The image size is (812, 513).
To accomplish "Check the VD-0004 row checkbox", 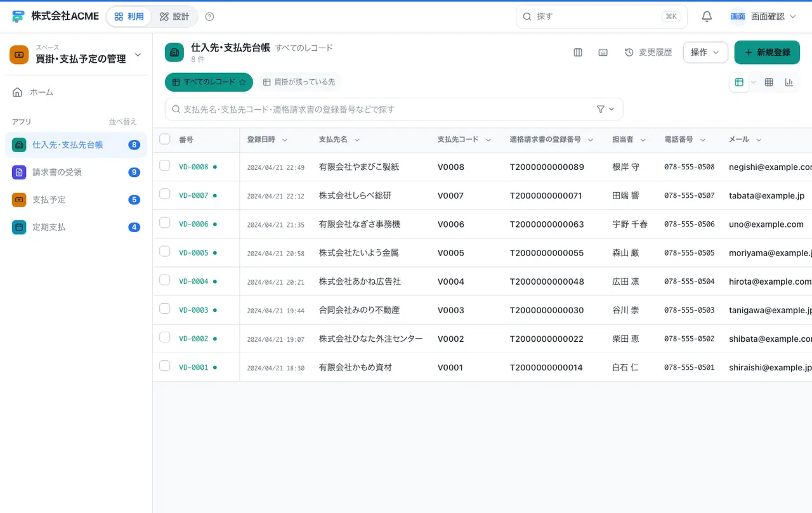I will (165, 280).
